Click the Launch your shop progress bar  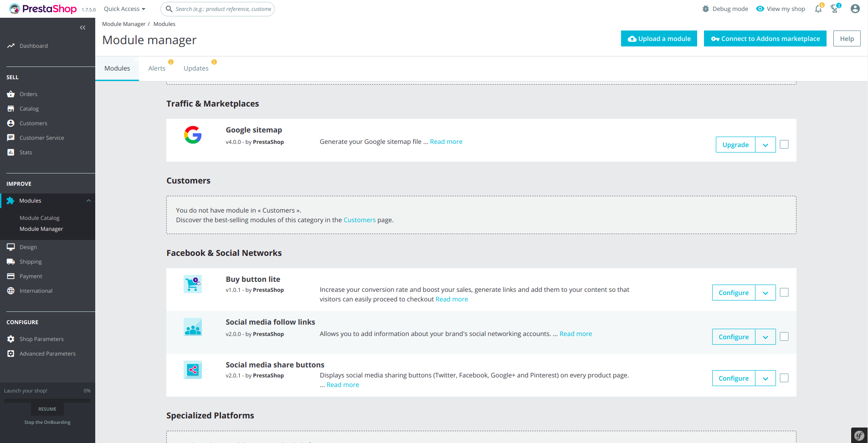coord(47,401)
